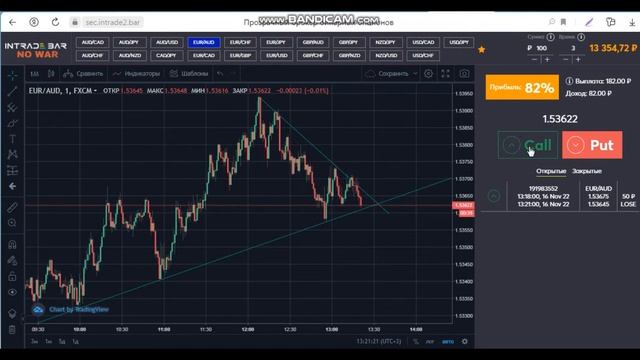Select the text annotation tool
Image resolution: width=640 pixels, height=360 pixels.
pos(13,139)
